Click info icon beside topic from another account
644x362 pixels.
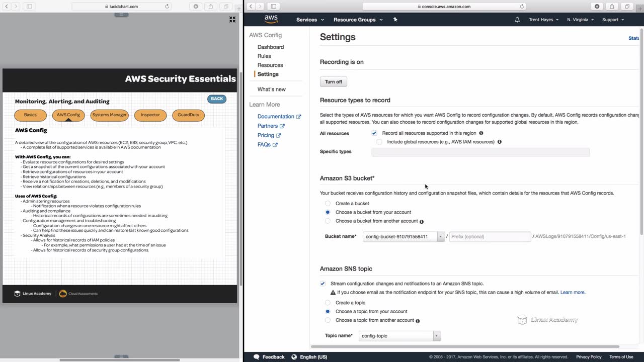click(x=418, y=321)
